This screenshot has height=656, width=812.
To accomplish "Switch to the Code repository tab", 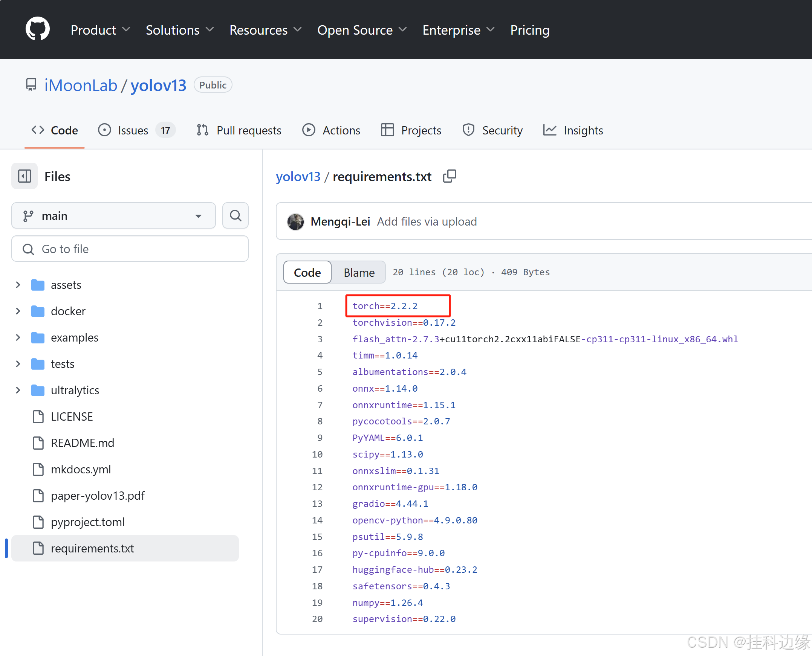I will pyautogui.click(x=54, y=130).
